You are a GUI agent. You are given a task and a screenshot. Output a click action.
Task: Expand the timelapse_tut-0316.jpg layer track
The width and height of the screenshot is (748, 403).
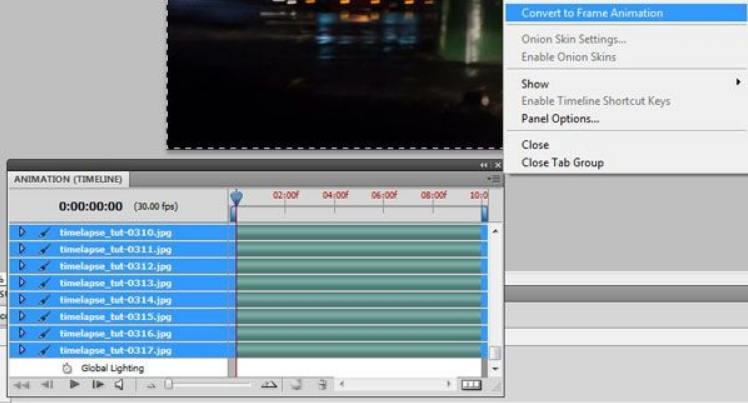(21, 333)
